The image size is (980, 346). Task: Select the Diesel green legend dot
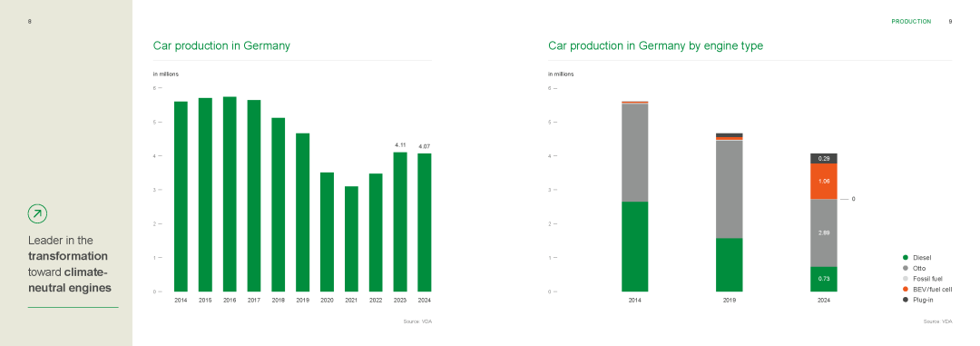(905, 257)
